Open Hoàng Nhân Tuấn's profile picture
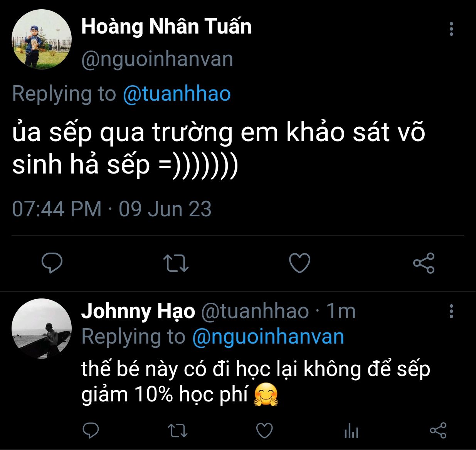This screenshot has width=476, height=450. tap(42, 40)
